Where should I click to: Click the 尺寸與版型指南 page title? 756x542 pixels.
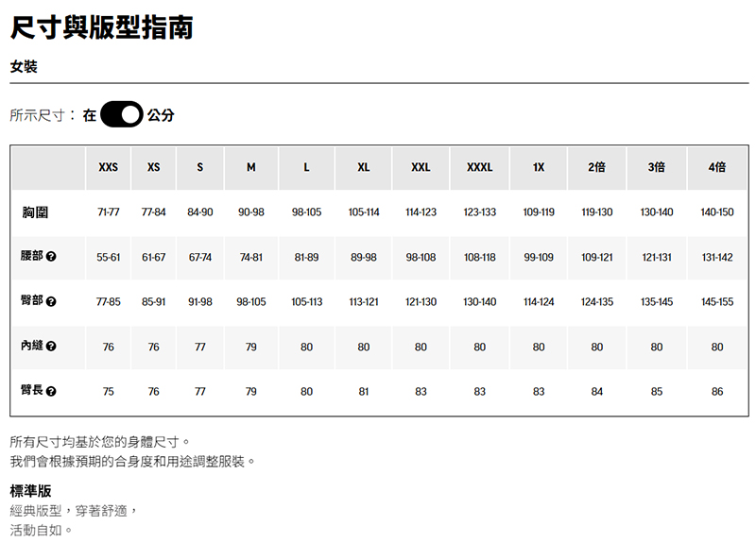pos(102,26)
